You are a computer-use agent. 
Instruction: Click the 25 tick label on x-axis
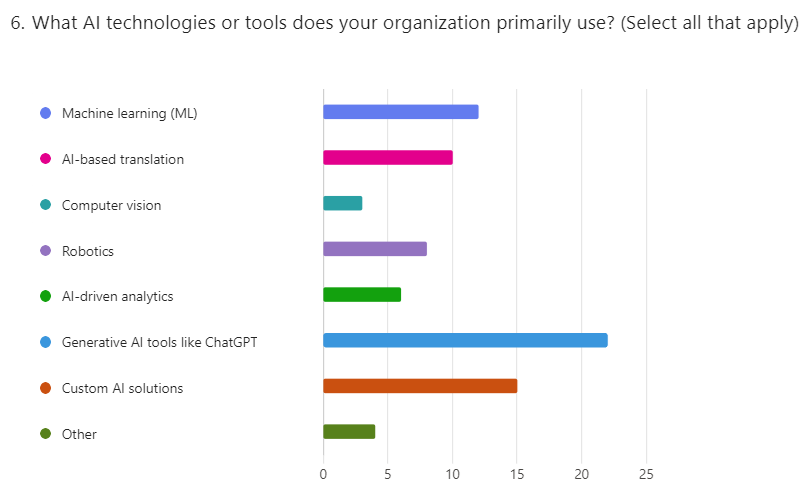pyautogui.click(x=646, y=473)
